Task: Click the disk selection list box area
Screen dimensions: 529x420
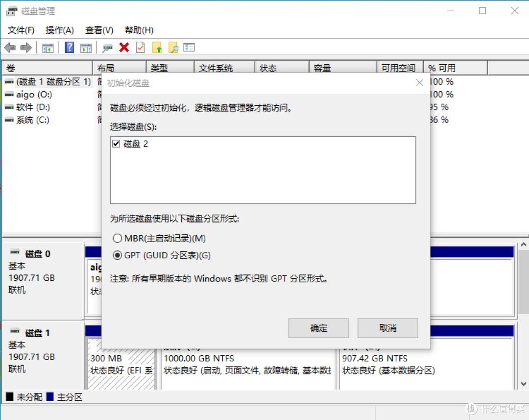Action: click(x=263, y=170)
